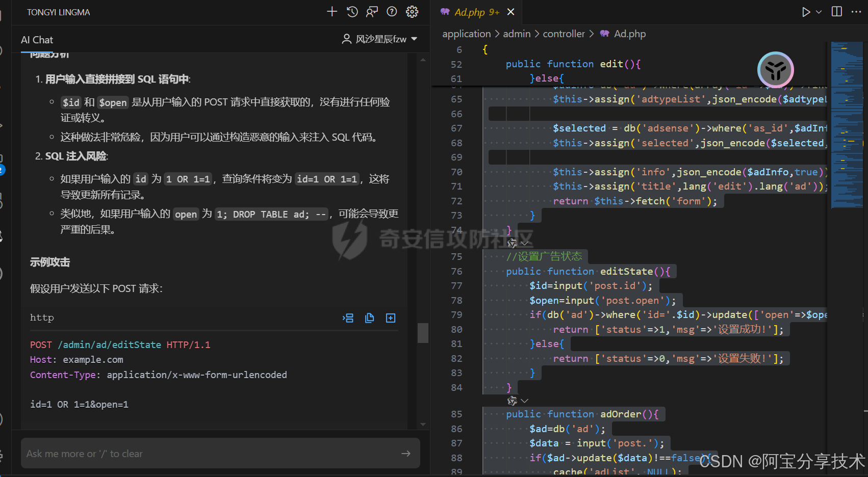Click line number 79 in the gutter
This screenshot has height=477, width=868.
[x=456, y=315]
